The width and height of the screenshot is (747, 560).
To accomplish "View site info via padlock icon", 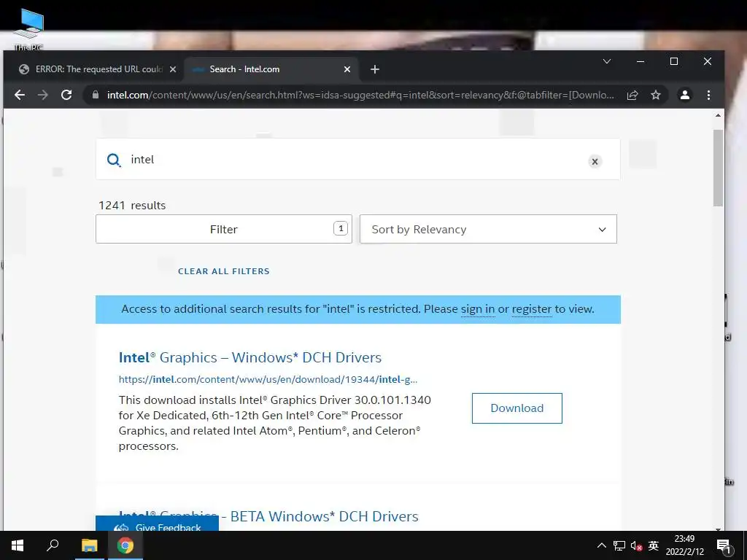I will coord(96,95).
